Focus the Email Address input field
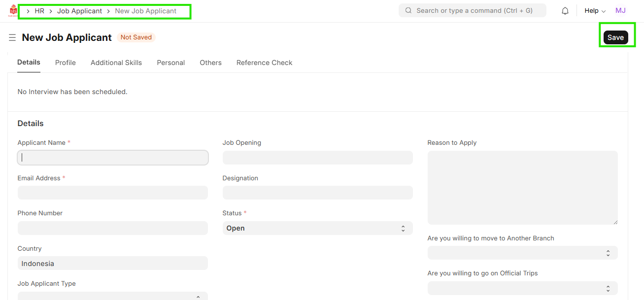 113,193
